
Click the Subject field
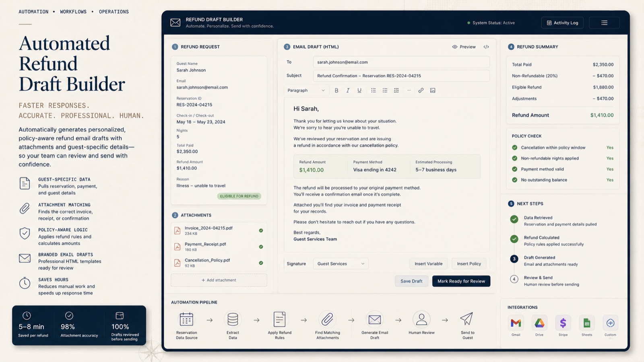tap(401, 76)
